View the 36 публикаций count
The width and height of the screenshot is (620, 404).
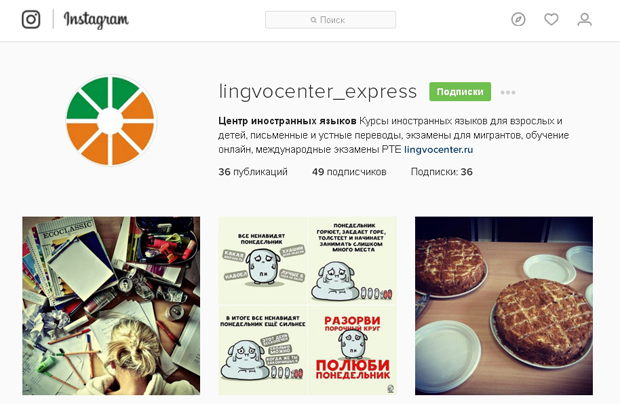(253, 172)
